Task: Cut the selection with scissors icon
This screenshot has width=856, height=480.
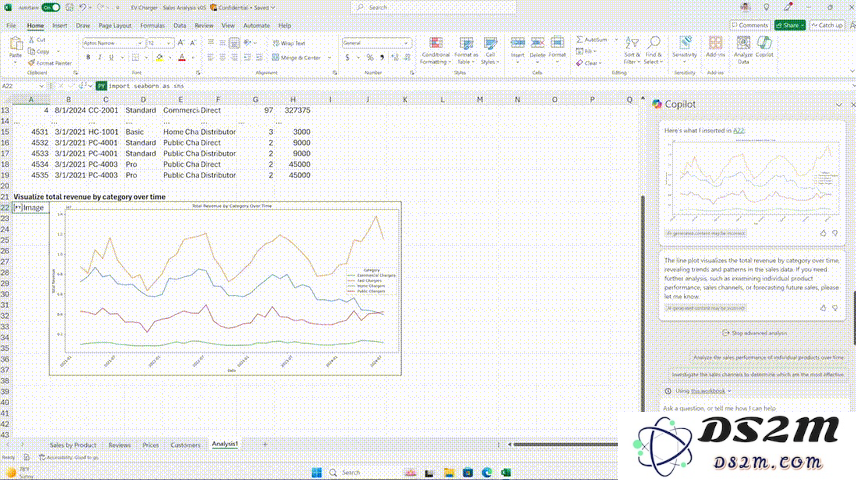Action: pos(32,40)
